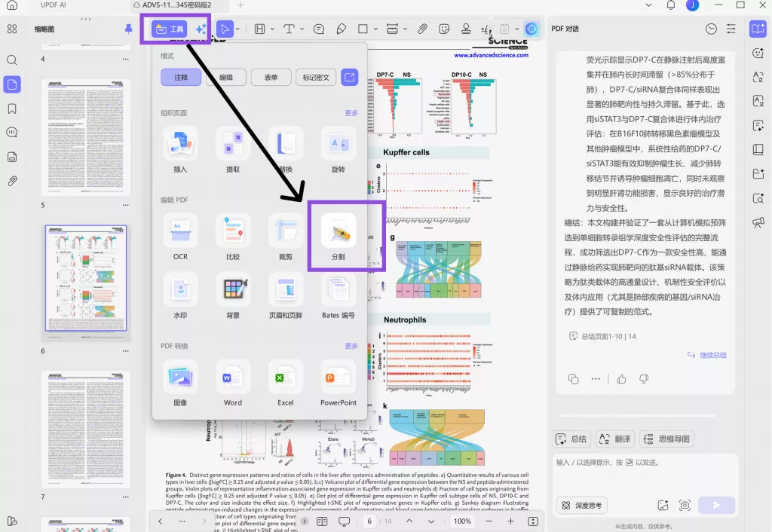Click the AI sparkle icon beside 工具

tap(201, 29)
